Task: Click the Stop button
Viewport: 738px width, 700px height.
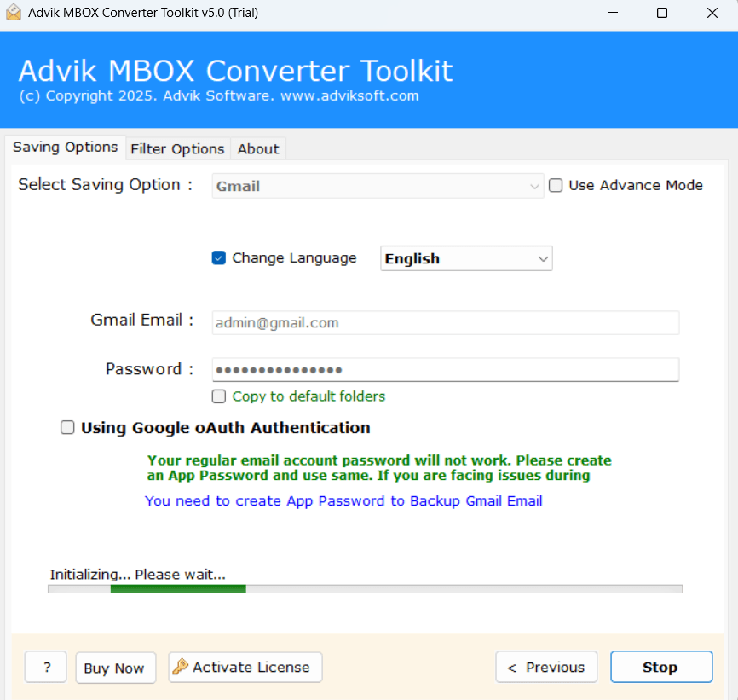Action: [661, 667]
